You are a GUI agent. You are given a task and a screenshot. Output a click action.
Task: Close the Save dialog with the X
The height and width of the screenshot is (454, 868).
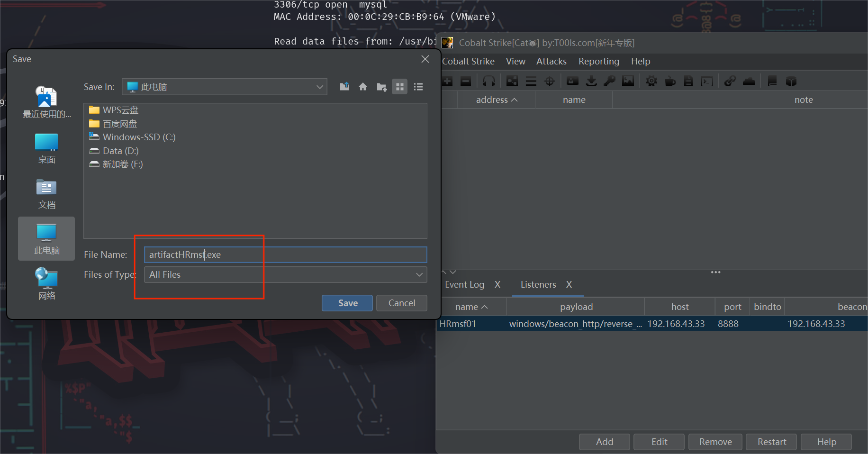click(x=425, y=59)
